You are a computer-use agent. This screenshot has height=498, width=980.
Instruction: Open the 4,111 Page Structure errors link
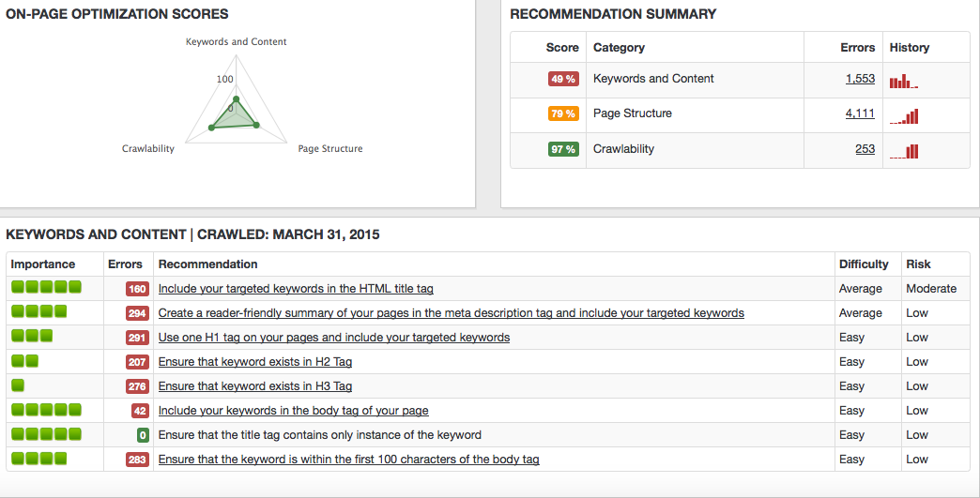pos(859,113)
